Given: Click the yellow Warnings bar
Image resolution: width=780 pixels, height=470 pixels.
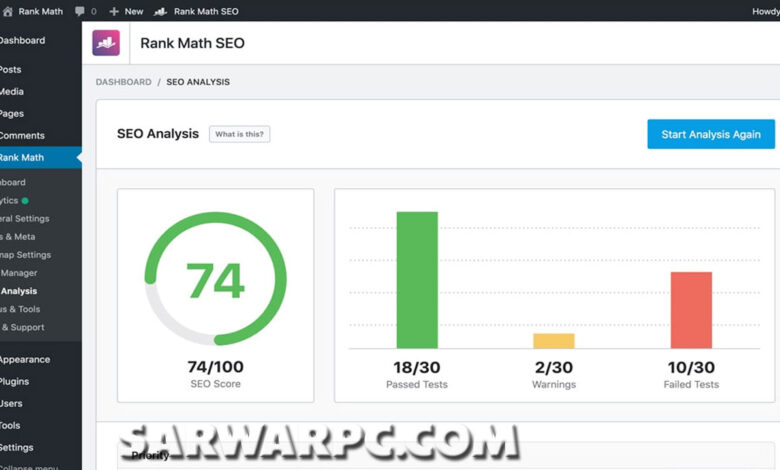Looking at the screenshot, I should click(554, 341).
